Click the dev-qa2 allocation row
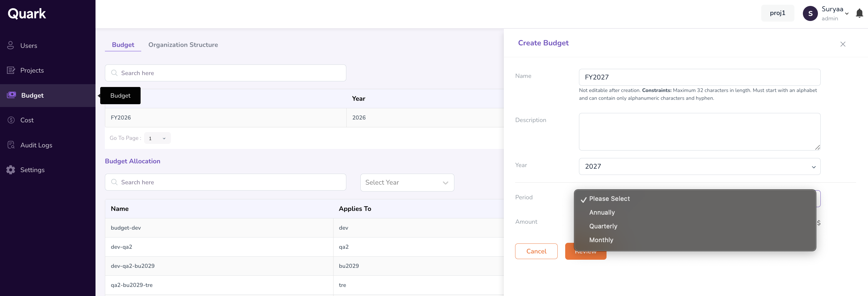Screen dimensions: 868x296 click(x=304, y=247)
